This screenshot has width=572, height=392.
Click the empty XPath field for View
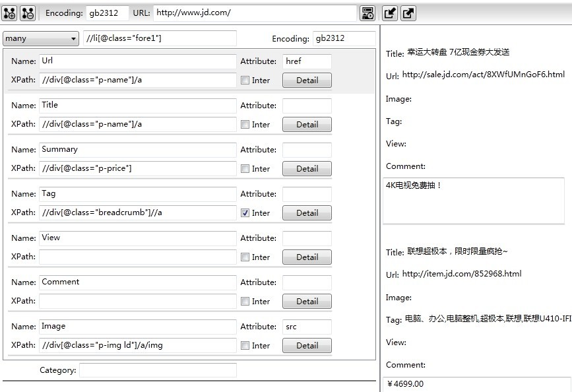pyautogui.click(x=137, y=257)
